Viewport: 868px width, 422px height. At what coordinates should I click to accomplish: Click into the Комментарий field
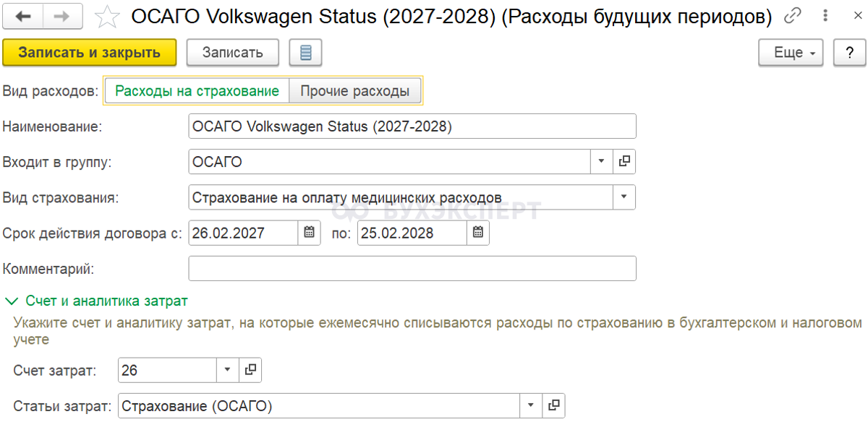[x=412, y=268]
